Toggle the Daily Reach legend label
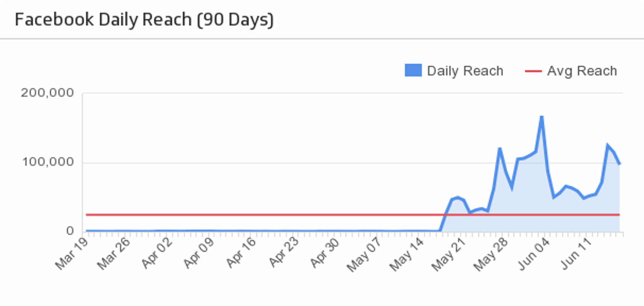 pos(465,71)
